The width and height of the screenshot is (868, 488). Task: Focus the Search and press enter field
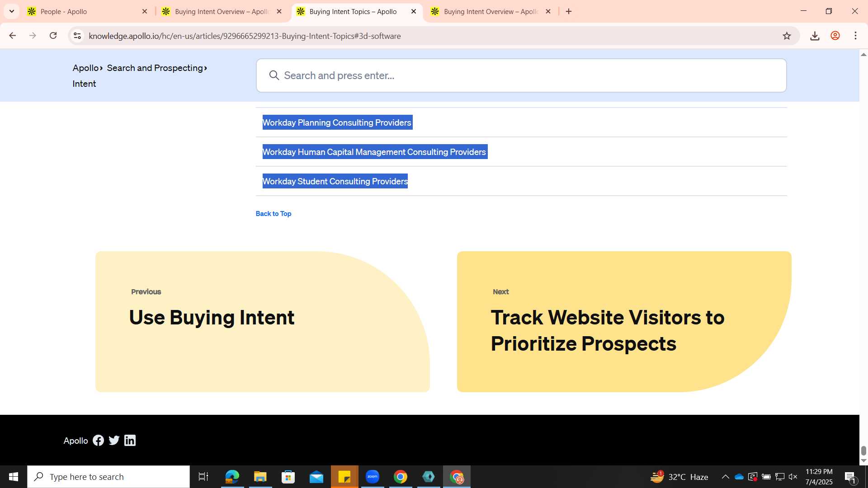[x=521, y=75]
